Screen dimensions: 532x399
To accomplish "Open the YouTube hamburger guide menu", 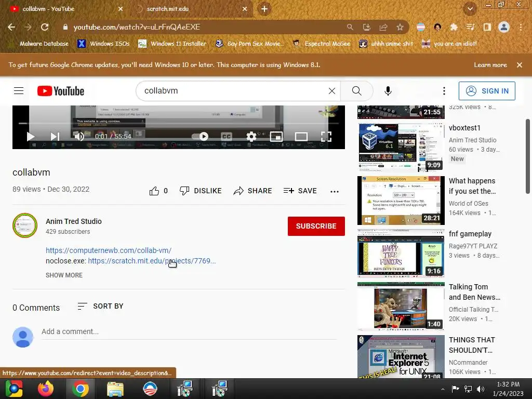I will pos(19,90).
